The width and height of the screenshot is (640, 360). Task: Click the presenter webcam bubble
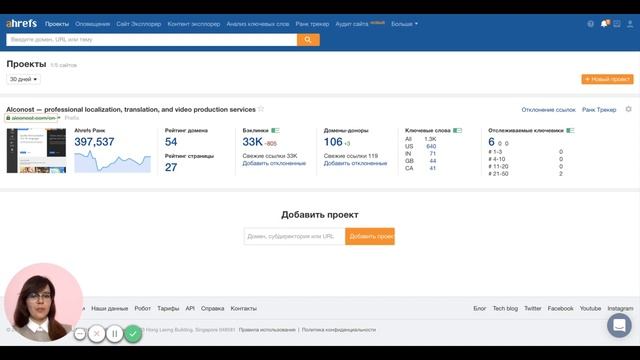(x=44, y=302)
